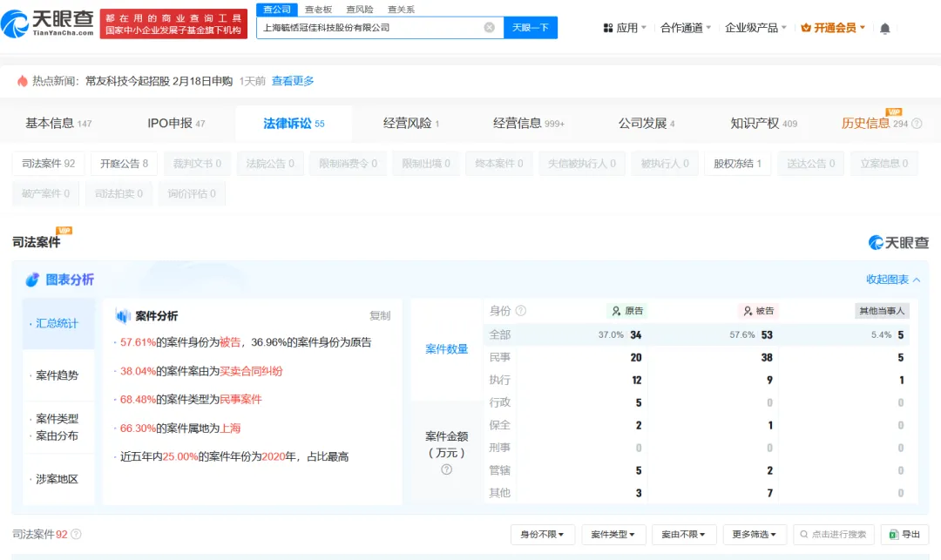
Task: Click the help icon under 案件金额
Action: click(x=446, y=469)
